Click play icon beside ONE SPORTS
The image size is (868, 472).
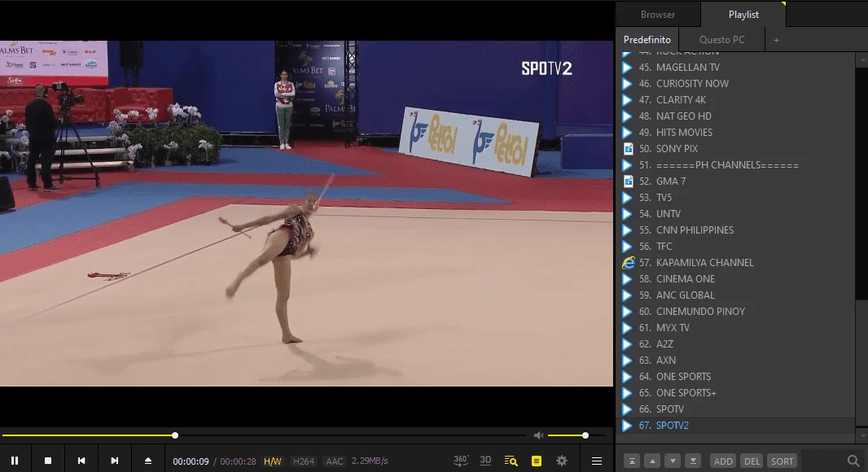(x=627, y=377)
